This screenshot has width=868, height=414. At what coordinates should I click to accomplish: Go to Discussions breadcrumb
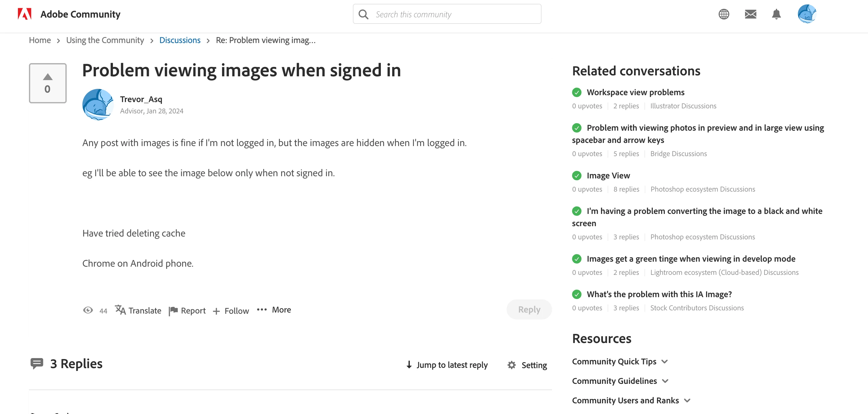click(x=180, y=41)
